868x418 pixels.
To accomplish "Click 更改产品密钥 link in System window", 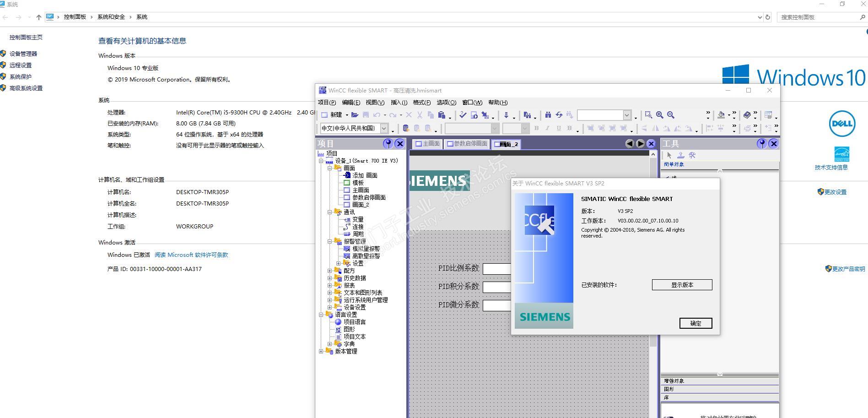I will pos(849,269).
